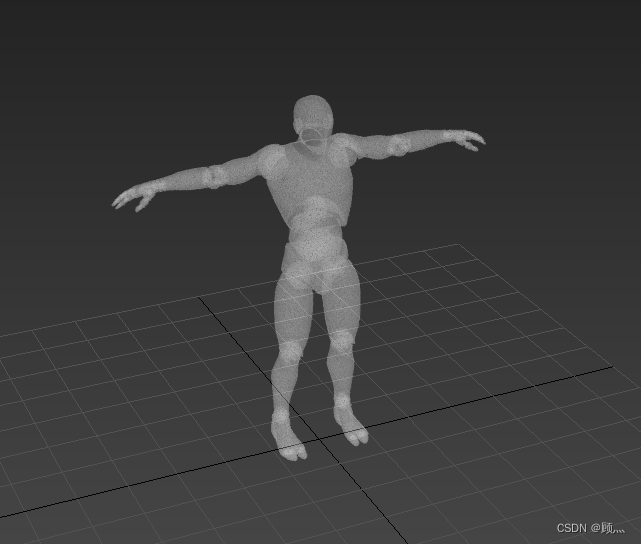Select the mannequin's chest torso segment

312,180
